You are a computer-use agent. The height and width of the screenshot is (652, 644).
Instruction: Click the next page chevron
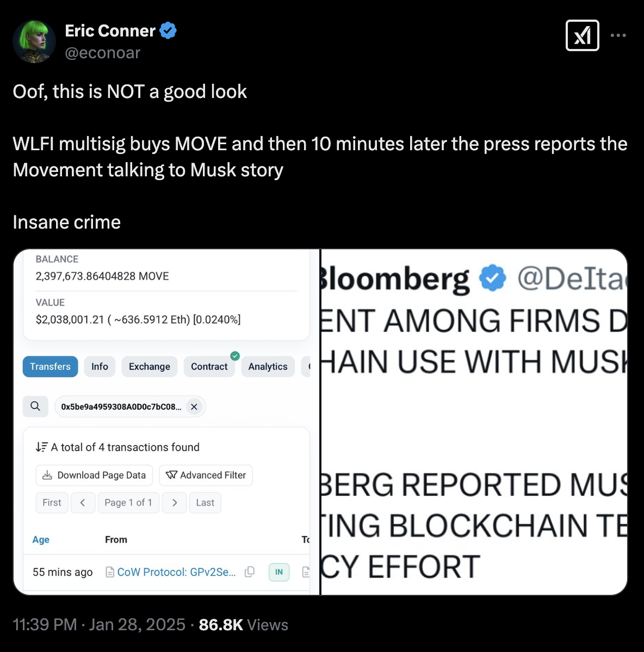click(174, 502)
